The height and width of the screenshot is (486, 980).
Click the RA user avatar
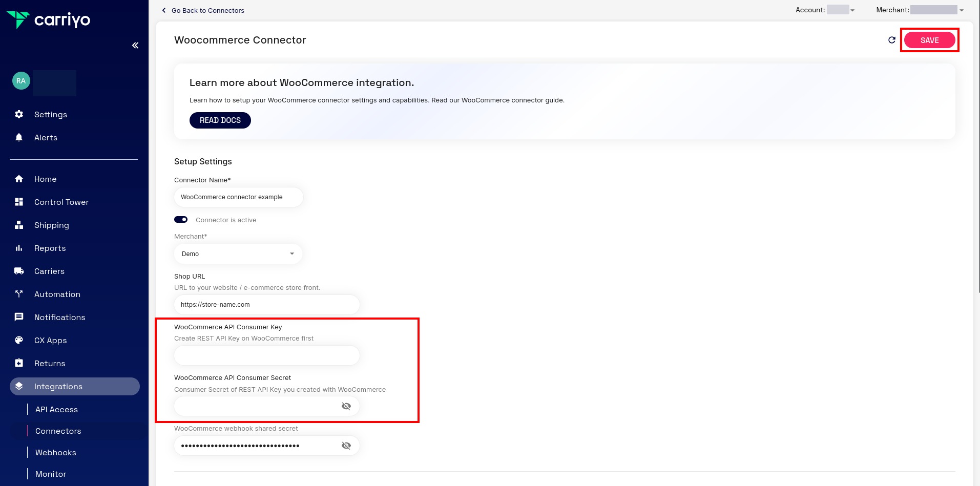21,81
